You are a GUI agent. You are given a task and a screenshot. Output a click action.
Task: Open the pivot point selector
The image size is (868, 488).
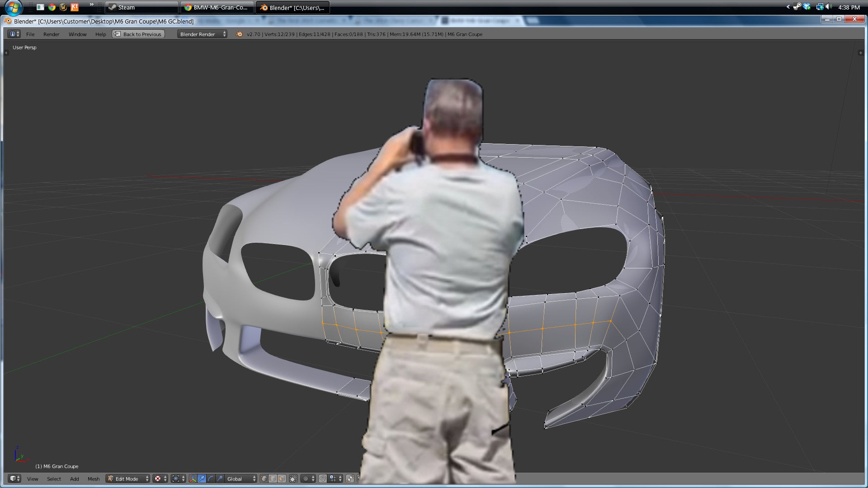pyautogui.click(x=179, y=479)
